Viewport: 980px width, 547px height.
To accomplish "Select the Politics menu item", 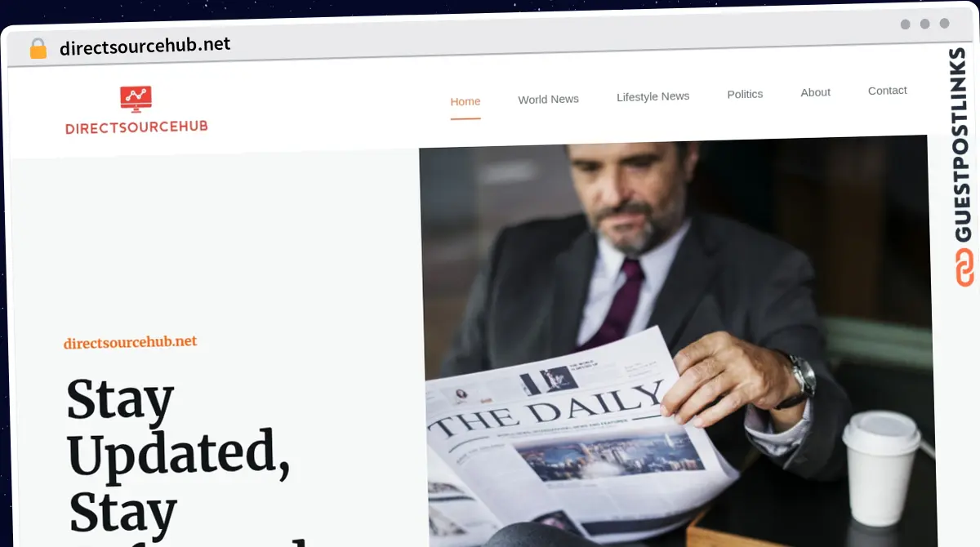I will pyautogui.click(x=745, y=94).
